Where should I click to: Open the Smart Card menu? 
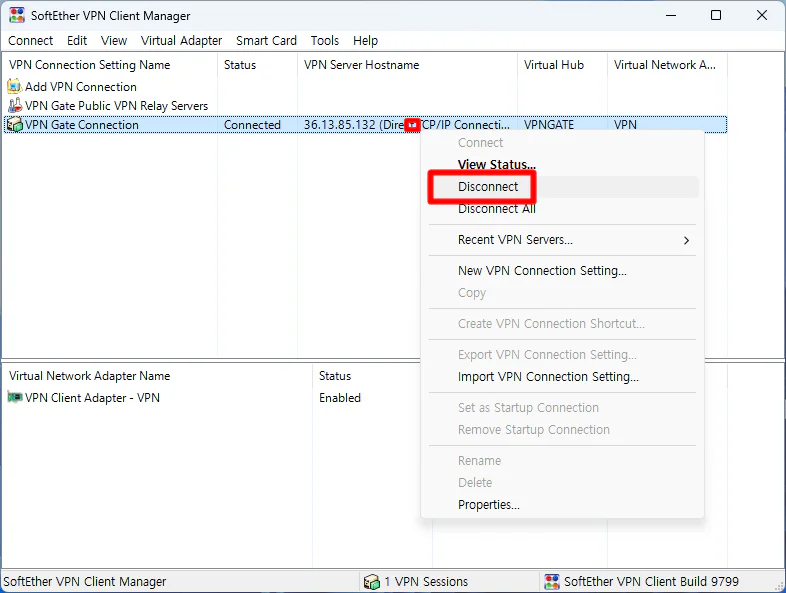(x=266, y=41)
